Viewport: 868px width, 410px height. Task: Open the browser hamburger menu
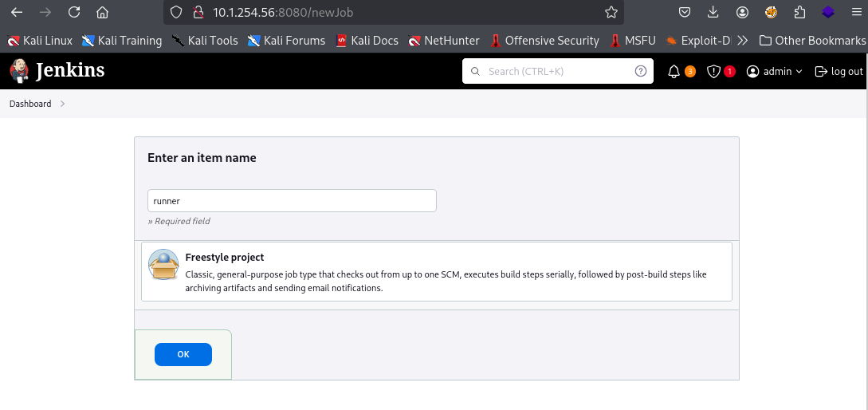click(x=856, y=12)
